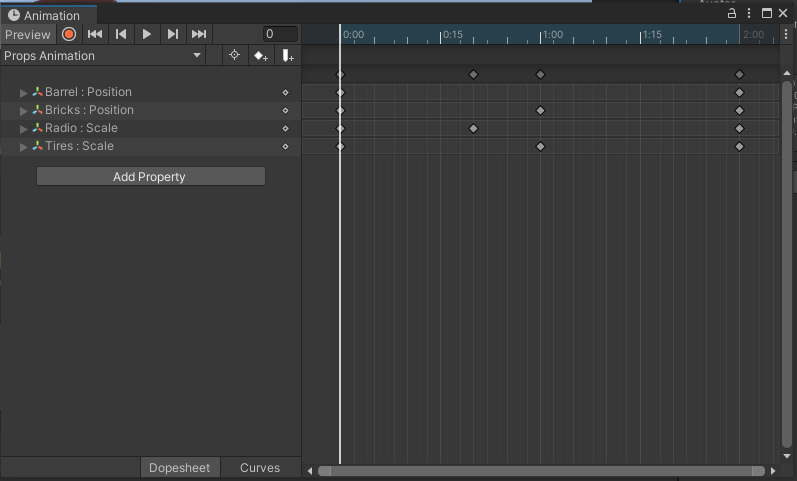Close the Animation window

[x=783, y=13]
